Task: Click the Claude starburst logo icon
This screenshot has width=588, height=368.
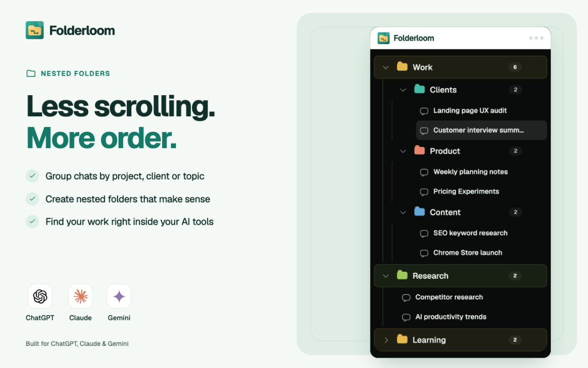Action: [80, 296]
